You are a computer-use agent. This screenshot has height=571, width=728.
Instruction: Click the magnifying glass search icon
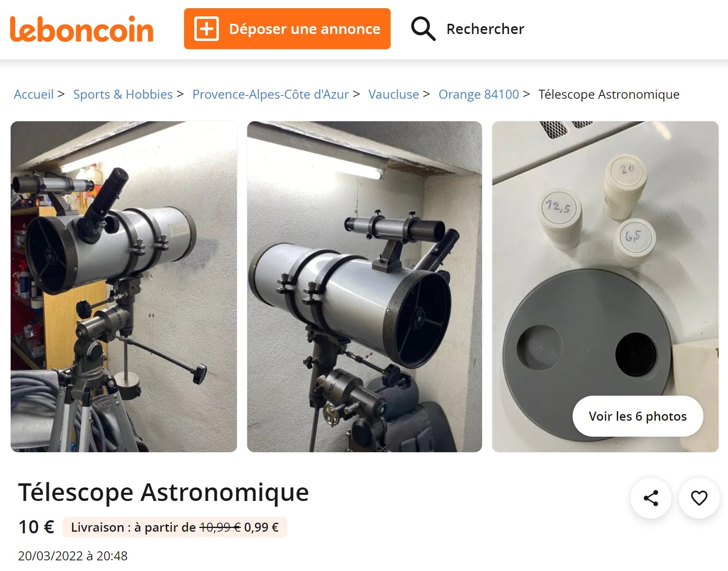[x=423, y=29]
